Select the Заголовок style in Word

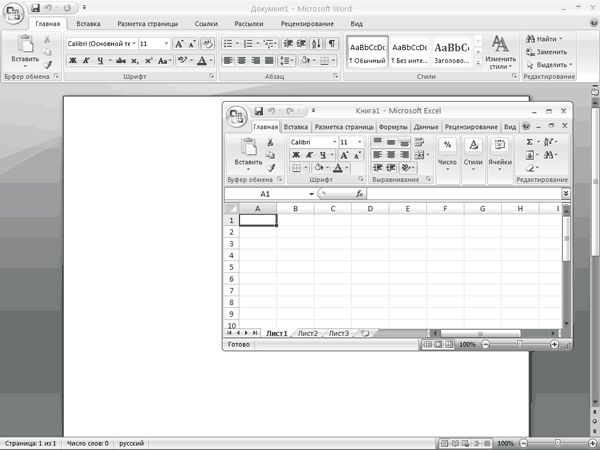click(x=452, y=52)
